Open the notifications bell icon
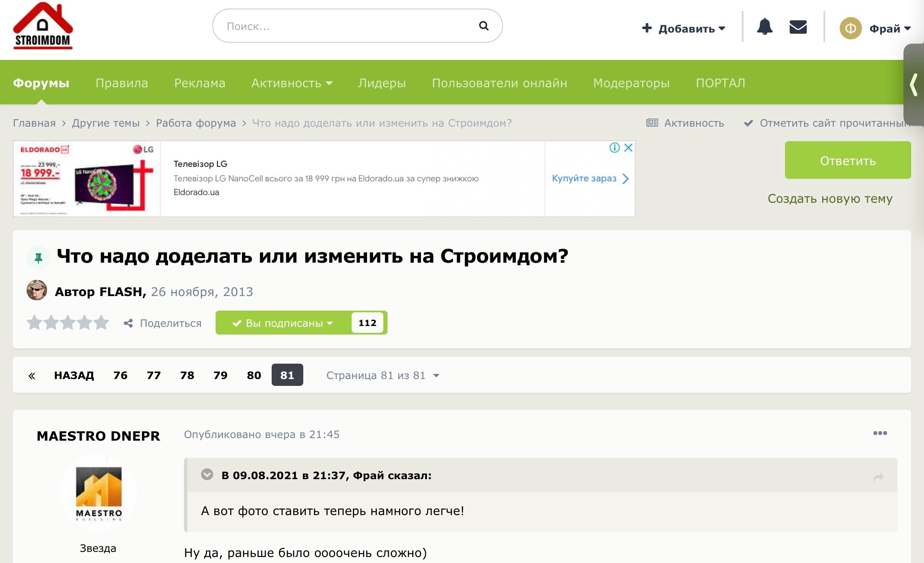The image size is (924, 563). pyautogui.click(x=764, y=27)
